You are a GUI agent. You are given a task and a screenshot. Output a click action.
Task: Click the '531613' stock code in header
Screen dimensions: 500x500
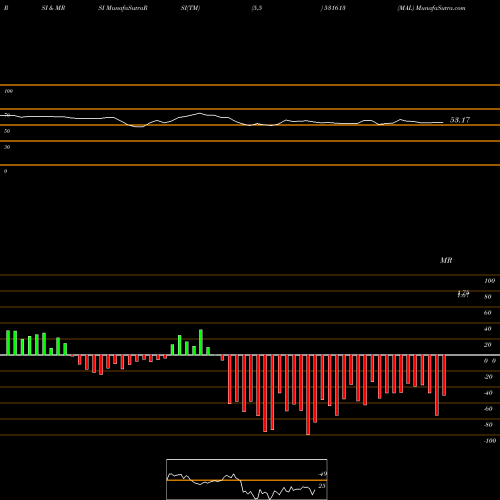coord(334,8)
